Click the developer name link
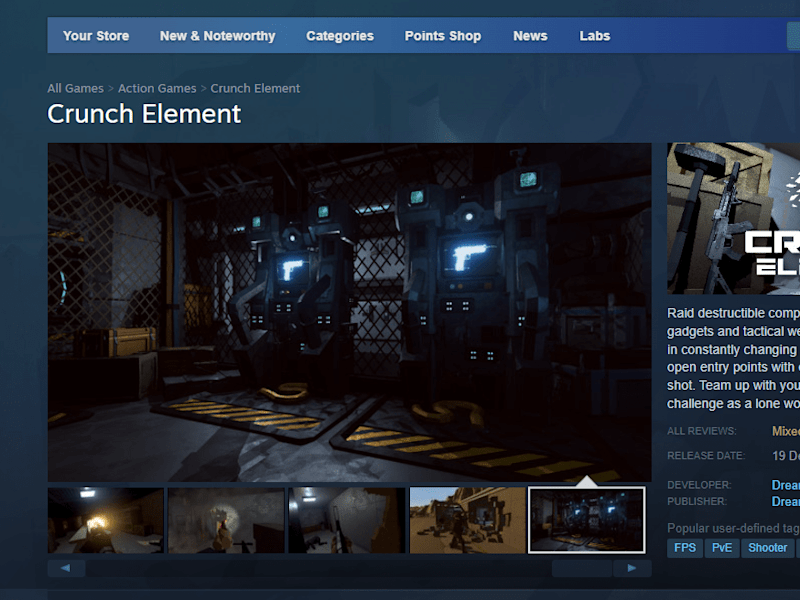 click(x=786, y=485)
